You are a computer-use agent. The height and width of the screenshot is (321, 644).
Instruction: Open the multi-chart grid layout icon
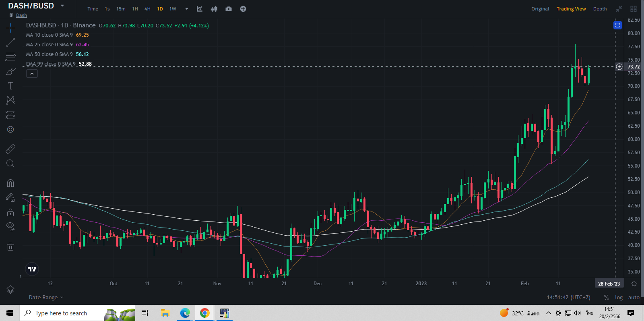pos(634,9)
